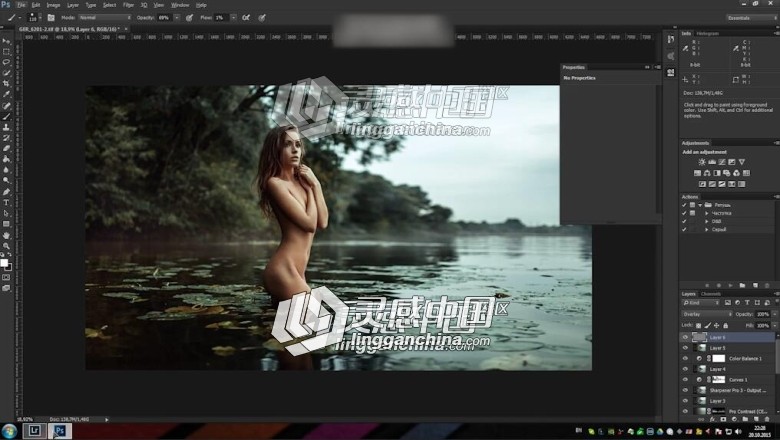Image resolution: width=780 pixels, height=440 pixels.
Task: Select the Zoom tool in toolbox
Action: coord(6,246)
